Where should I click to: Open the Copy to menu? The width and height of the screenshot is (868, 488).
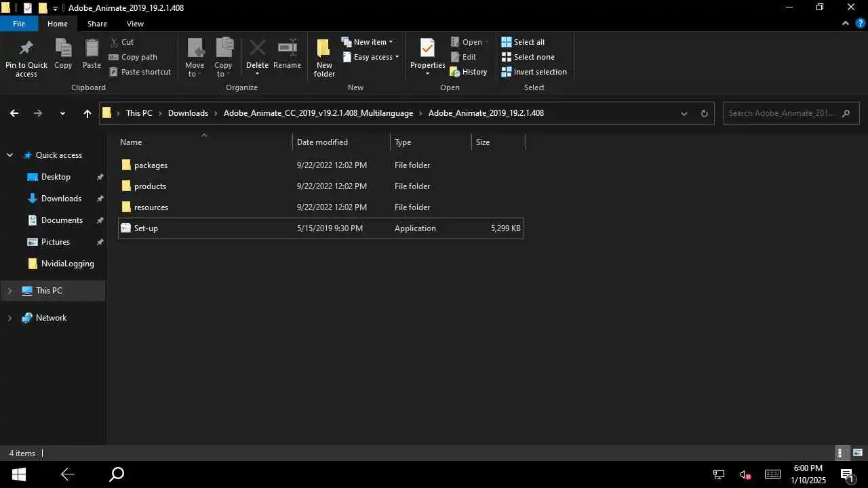(223, 58)
